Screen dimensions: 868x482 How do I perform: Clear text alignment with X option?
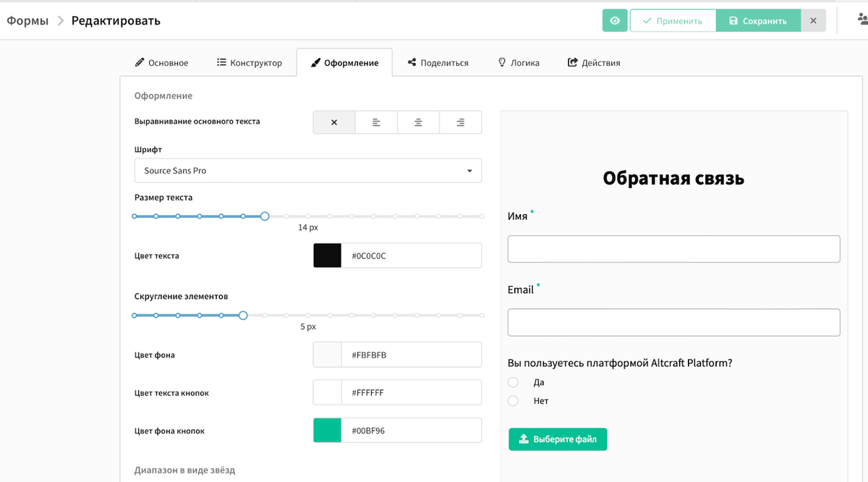tap(334, 122)
